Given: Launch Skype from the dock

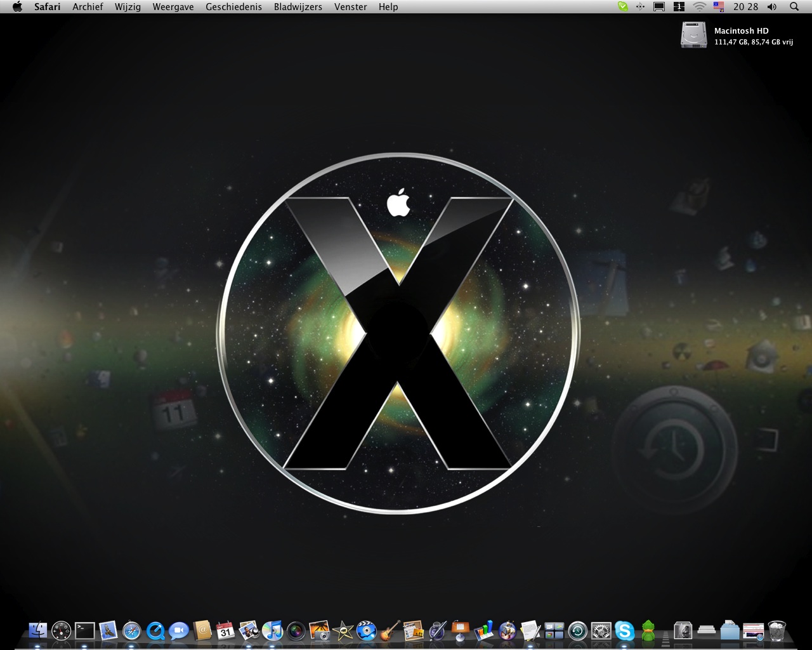Looking at the screenshot, I should click(625, 630).
